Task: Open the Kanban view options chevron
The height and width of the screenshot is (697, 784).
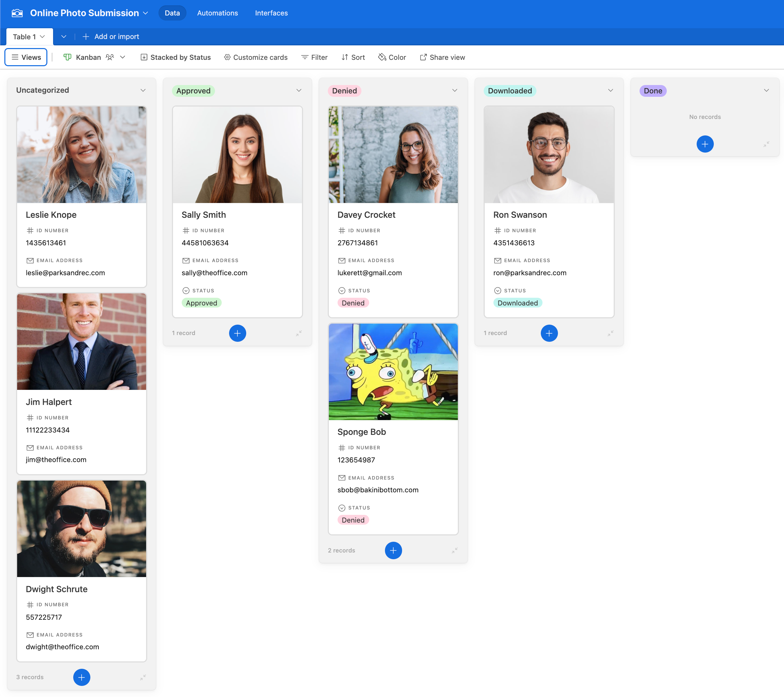Action: click(123, 57)
